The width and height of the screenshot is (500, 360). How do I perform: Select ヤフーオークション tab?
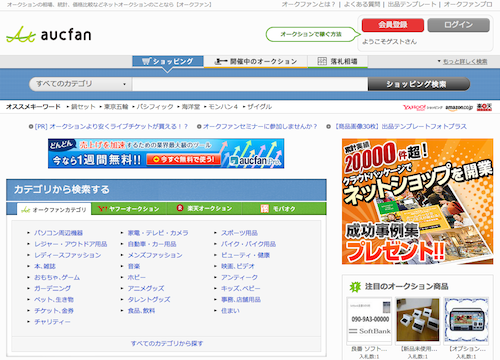(x=129, y=209)
